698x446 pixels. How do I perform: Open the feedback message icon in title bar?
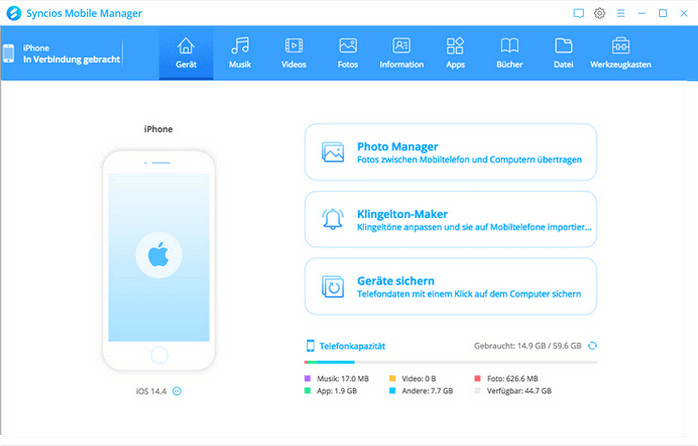[578, 13]
